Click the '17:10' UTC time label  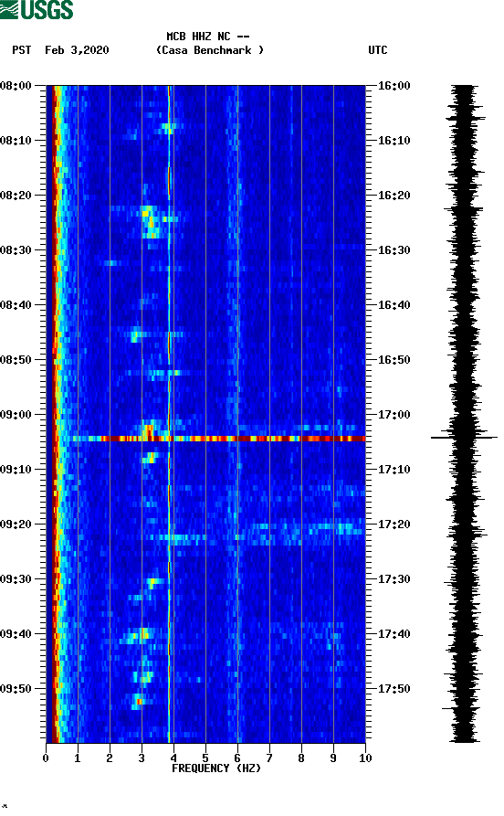pos(394,470)
